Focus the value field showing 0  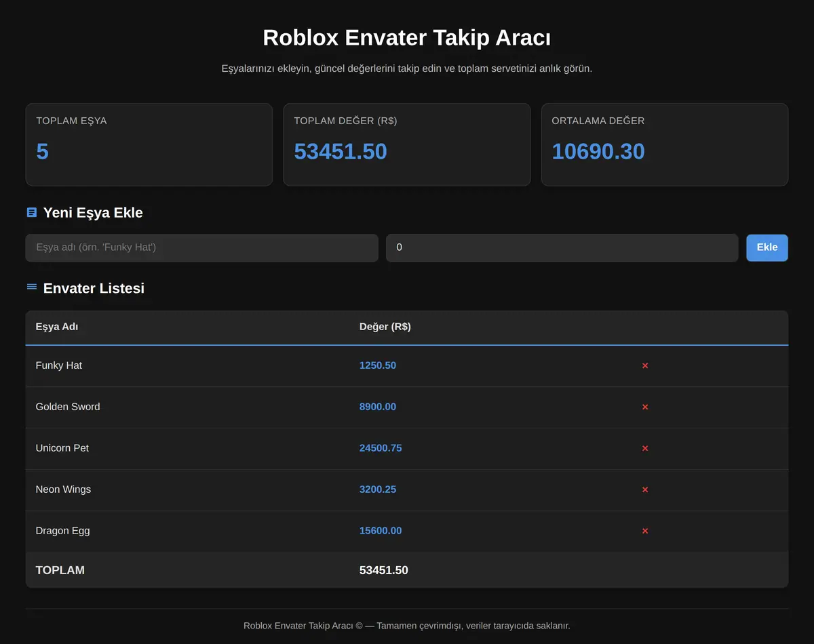click(562, 247)
